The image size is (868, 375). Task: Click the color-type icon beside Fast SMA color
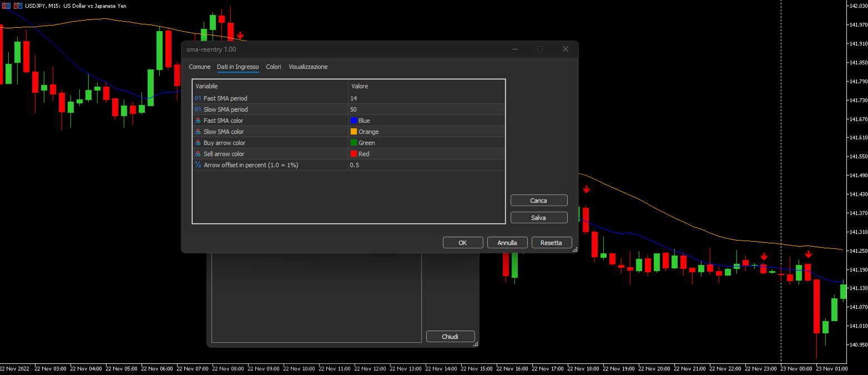[198, 121]
